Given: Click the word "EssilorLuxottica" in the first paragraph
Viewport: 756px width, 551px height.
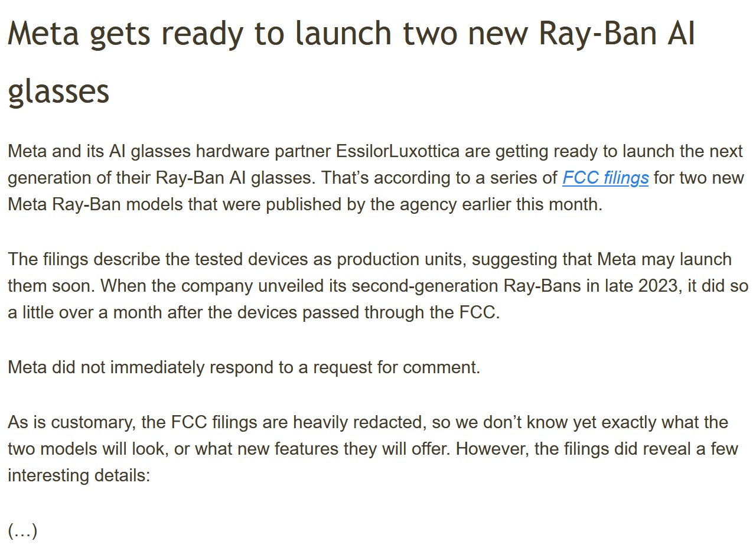Looking at the screenshot, I should 397,151.
